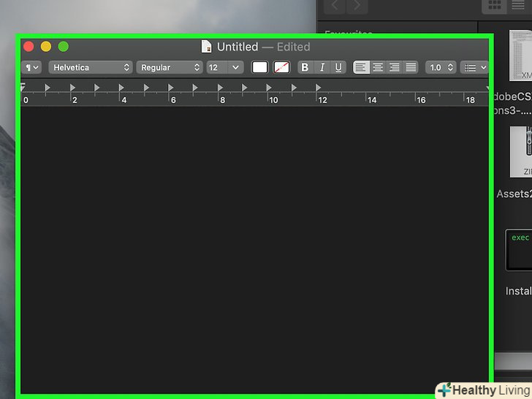Toggle italic text style
Screen dimensions: 532x399
tap(322, 67)
